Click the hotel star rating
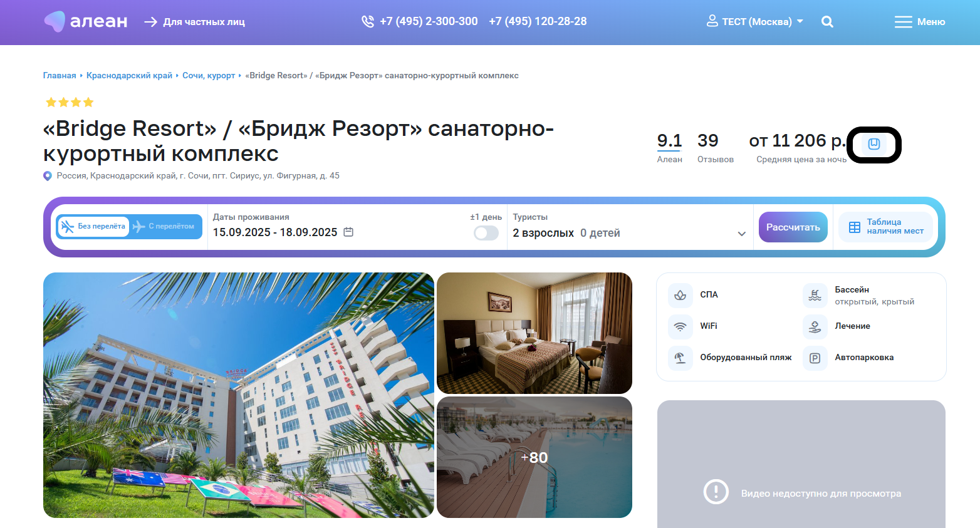The height and width of the screenshot is (528, 980). (x=70, y=102)
